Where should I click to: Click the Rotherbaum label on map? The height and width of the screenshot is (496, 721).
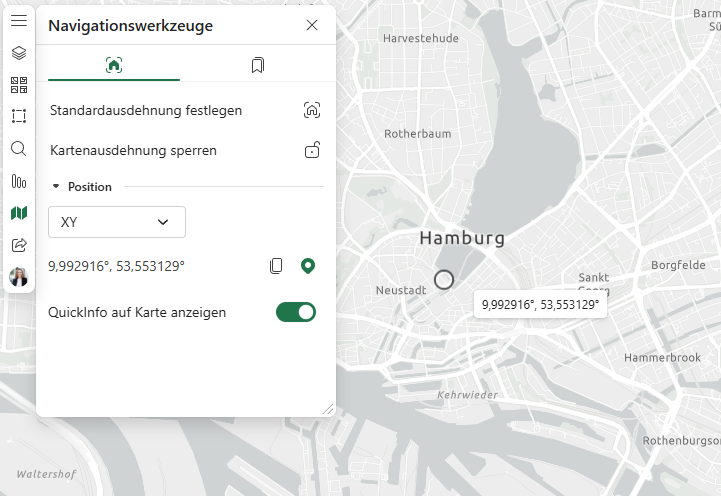[418, 134]
